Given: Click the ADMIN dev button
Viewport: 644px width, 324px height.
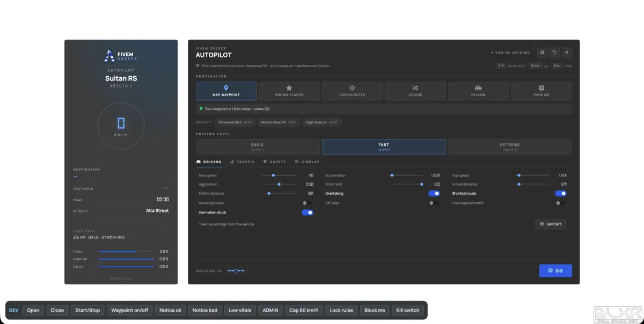Looking at the screenshot, I should (x=270, y=310).
